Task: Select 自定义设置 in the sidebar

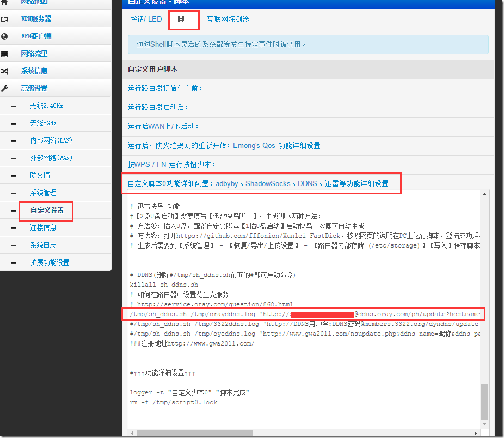Action: click(47, 210)
